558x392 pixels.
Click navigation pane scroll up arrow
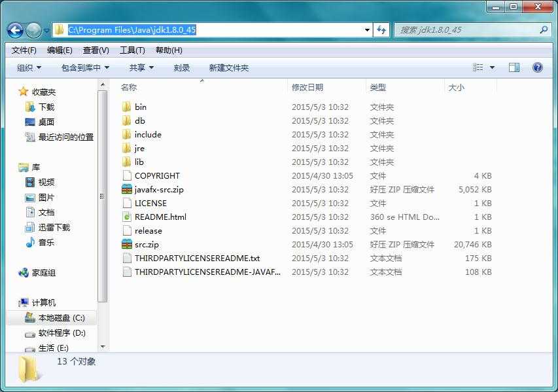(103, 84)
